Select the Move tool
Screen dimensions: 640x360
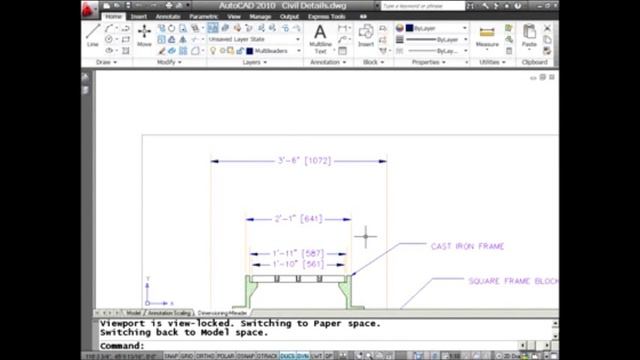point(144,35)
